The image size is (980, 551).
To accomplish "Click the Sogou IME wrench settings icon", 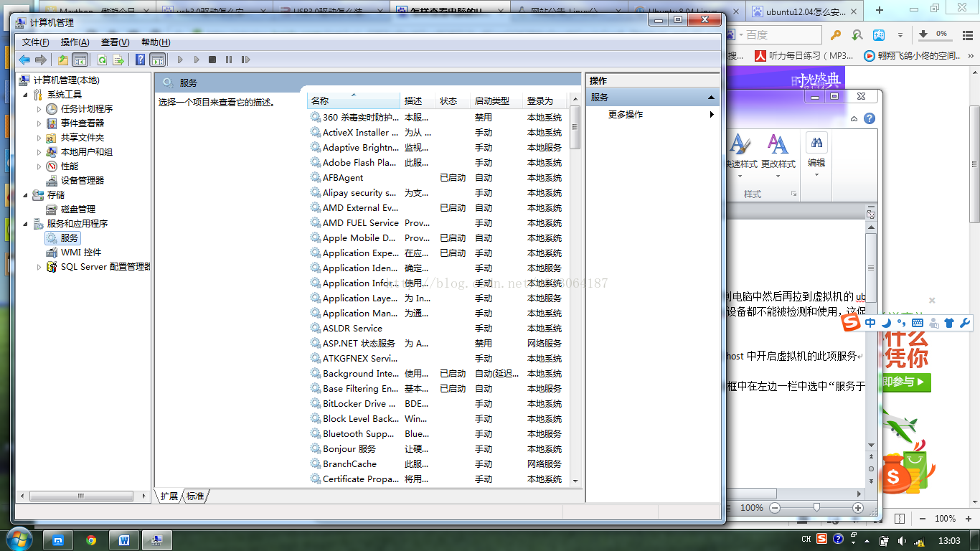I will (x=964, y=323).
